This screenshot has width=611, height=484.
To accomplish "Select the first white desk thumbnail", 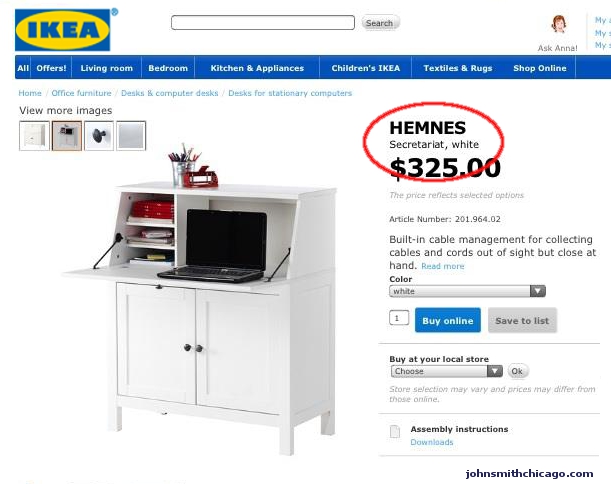I will [34, 136].
